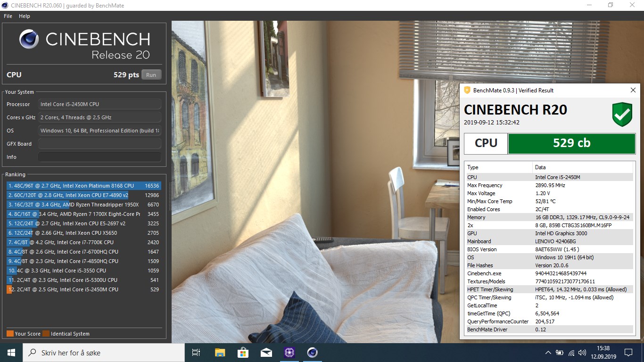The image size is (644, 362).
Task: Select the Min/Max Core Temp row
Action: 549,201
